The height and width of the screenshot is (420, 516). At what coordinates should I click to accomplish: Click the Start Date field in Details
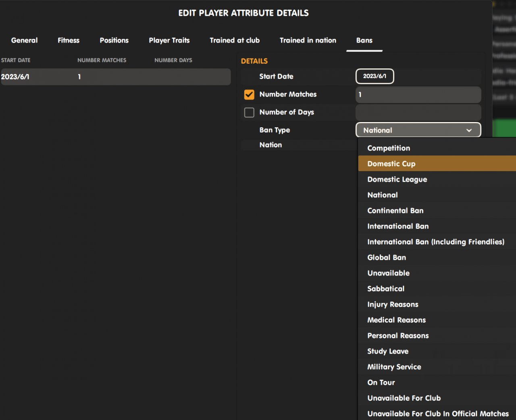[375, 76]
